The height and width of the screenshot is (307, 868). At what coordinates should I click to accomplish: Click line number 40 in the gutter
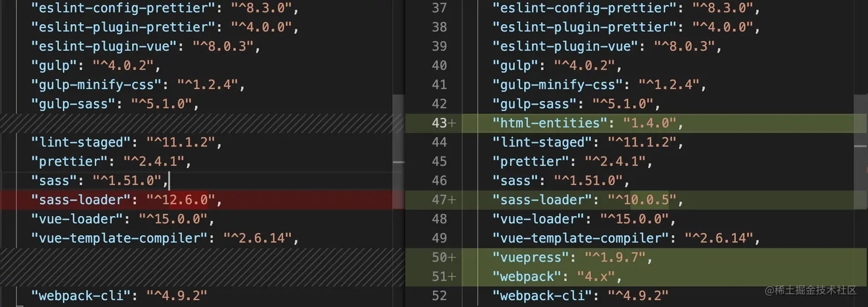pyautogui.click(x=439, y=66)
